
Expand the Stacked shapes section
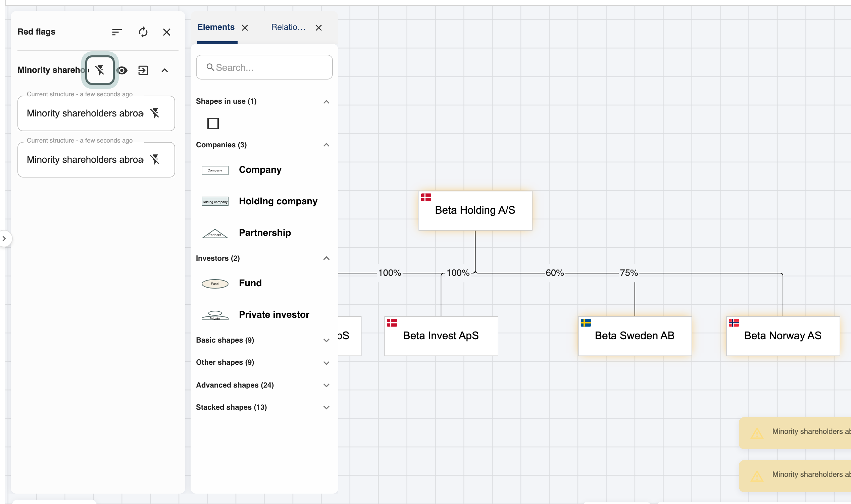[x=327, y=407]
